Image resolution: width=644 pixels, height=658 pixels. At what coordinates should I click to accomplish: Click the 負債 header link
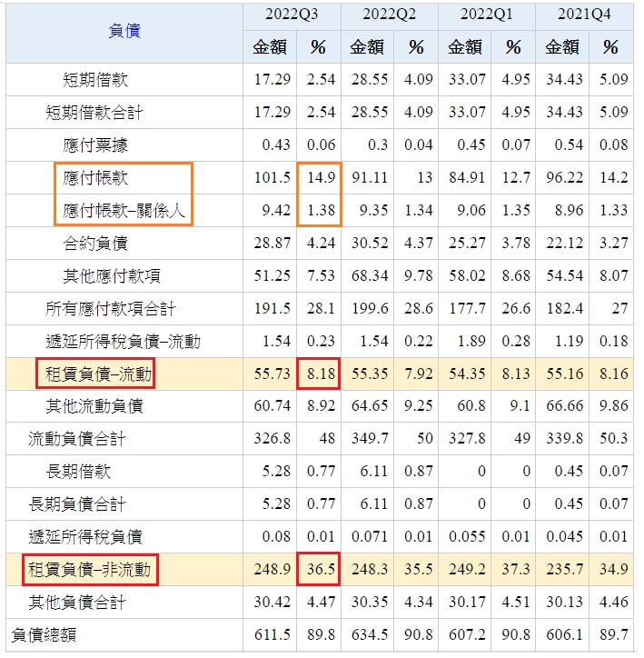click(124, 31)
